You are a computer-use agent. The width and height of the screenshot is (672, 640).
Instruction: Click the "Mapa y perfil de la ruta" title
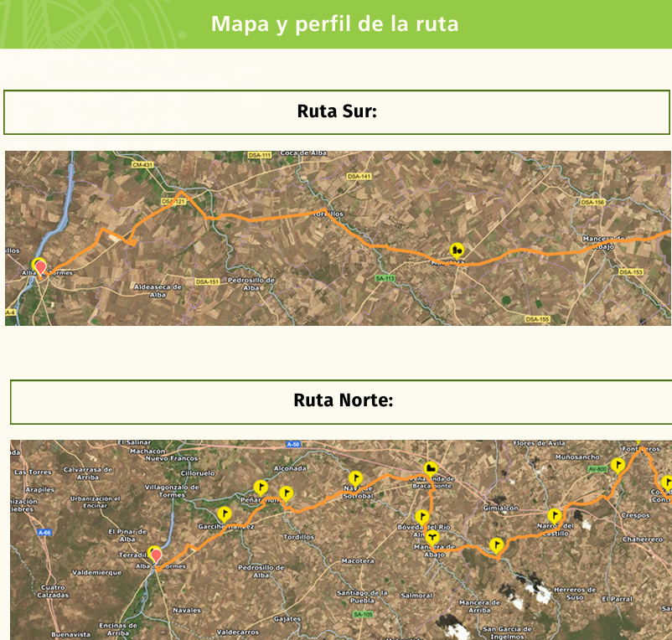pyautogui.click(x=335, y=23)
